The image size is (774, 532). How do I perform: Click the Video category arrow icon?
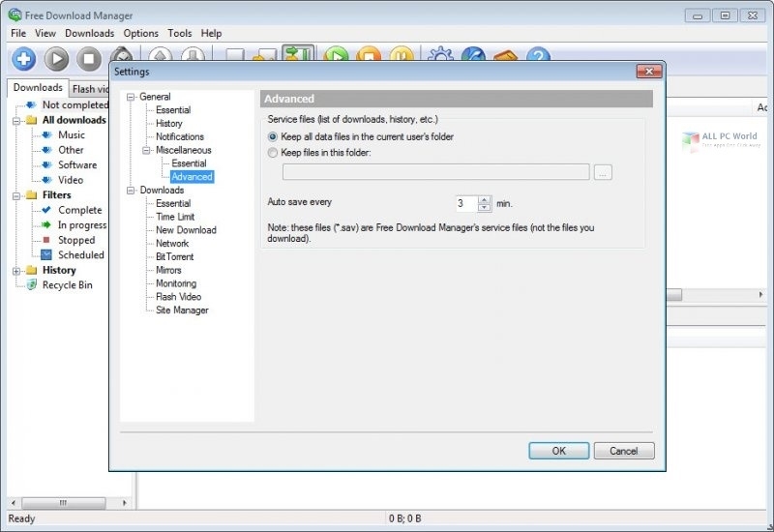(x=46, y=180)
